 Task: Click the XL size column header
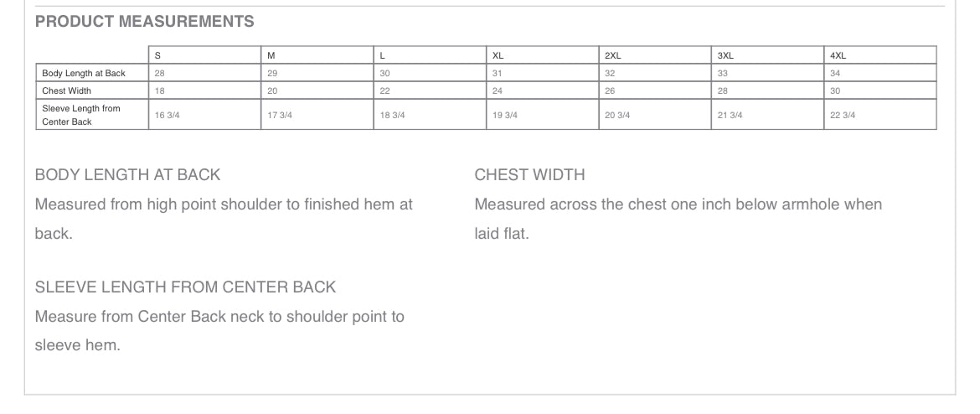coord(498,55)
